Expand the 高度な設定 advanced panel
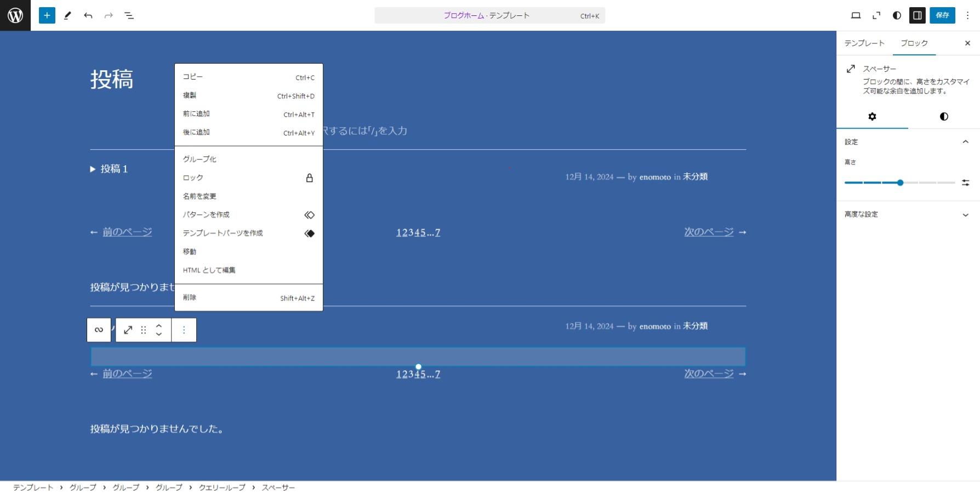The width and height of the screenshot is (980, 493). 965,215
